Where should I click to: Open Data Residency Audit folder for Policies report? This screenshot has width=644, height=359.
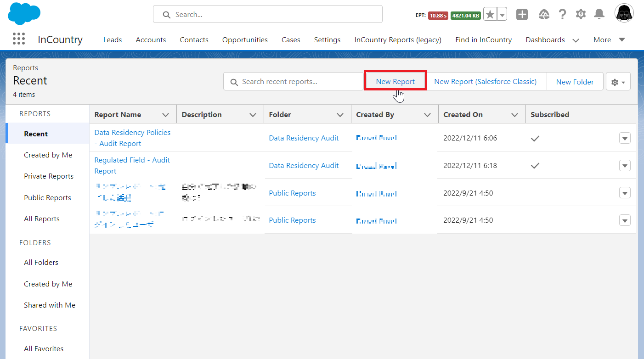304,138
